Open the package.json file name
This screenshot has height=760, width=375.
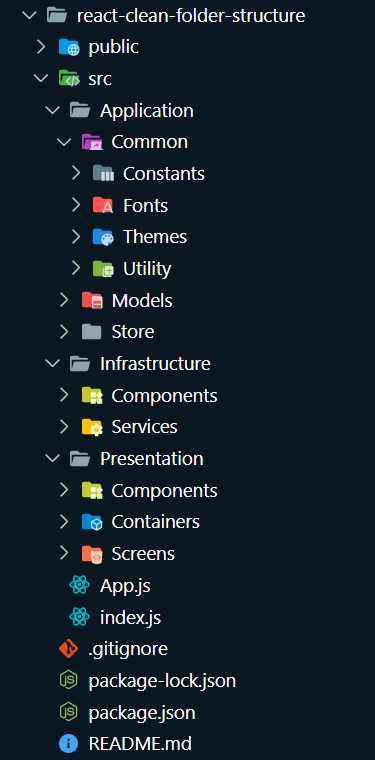point(142,713)
